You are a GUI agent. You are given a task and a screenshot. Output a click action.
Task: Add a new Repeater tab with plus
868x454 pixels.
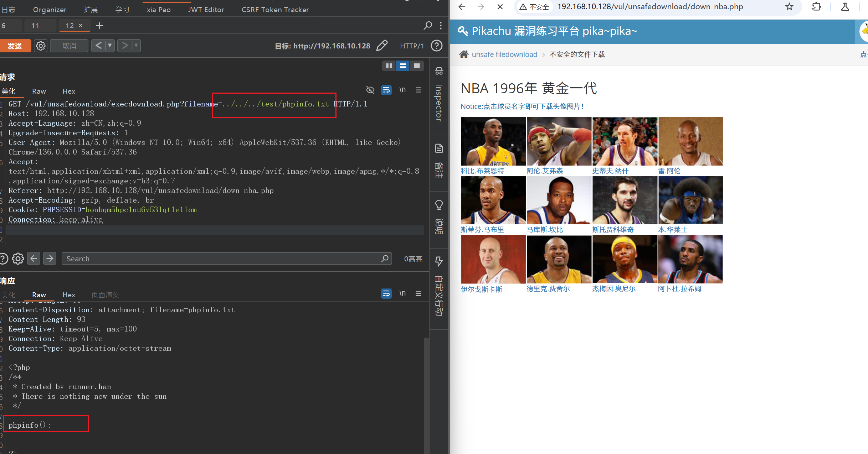pyautogui.click(x=99, y=26)
